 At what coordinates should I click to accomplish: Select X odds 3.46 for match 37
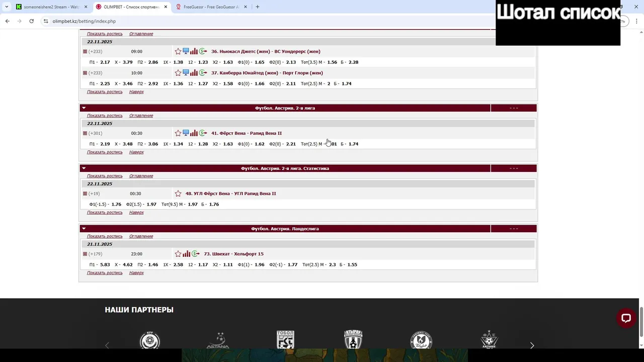pos(127,83)
